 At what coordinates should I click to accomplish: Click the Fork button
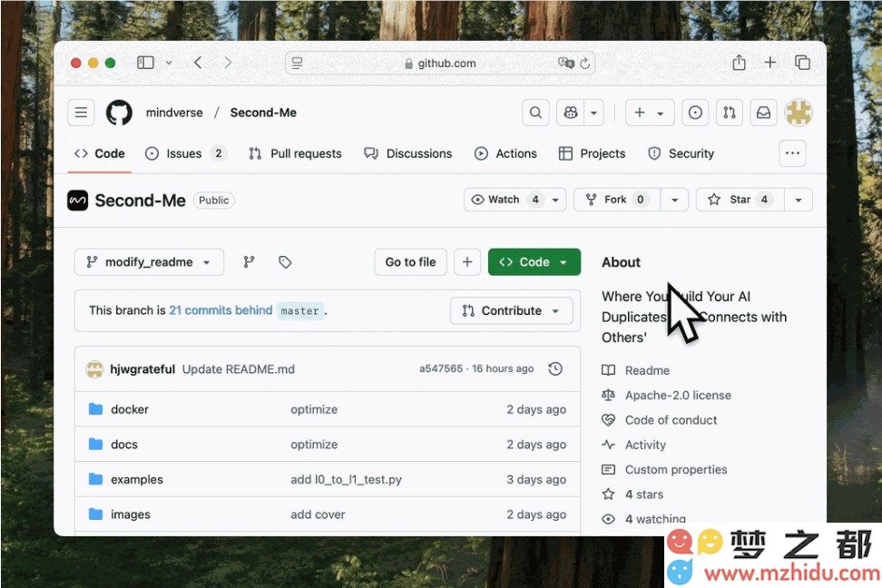tap(616, 200)
